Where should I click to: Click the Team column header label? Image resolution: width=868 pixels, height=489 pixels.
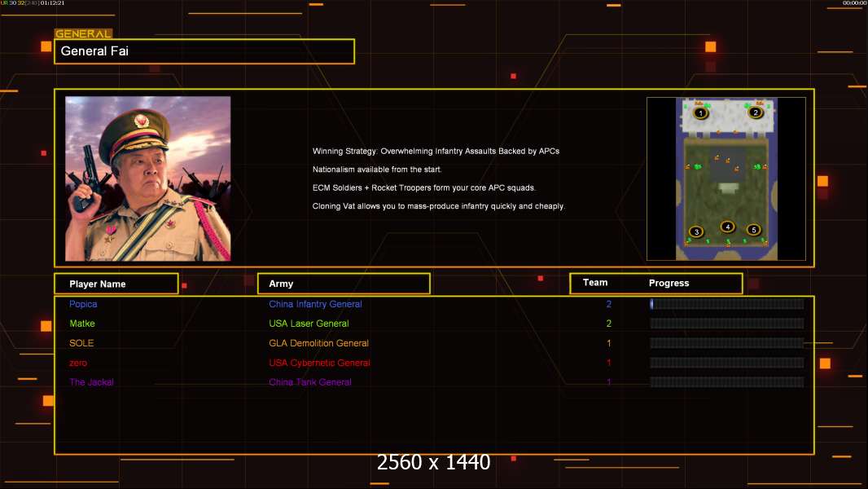tap(595, 283)
